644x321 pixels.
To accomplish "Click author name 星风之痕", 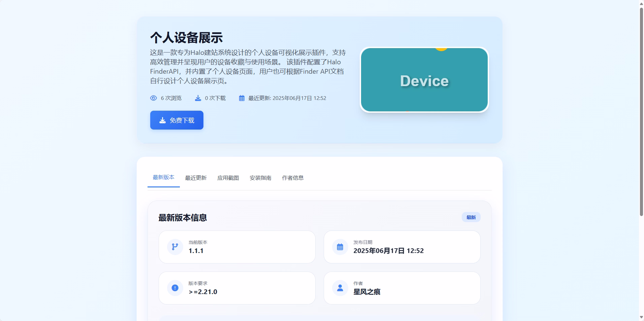I will tap(367, 292).
